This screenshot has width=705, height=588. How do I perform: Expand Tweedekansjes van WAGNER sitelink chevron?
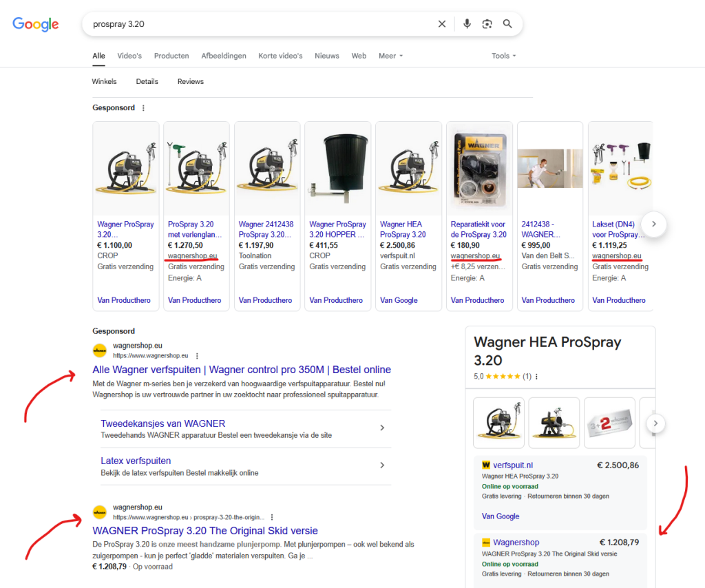pos(382,428)
